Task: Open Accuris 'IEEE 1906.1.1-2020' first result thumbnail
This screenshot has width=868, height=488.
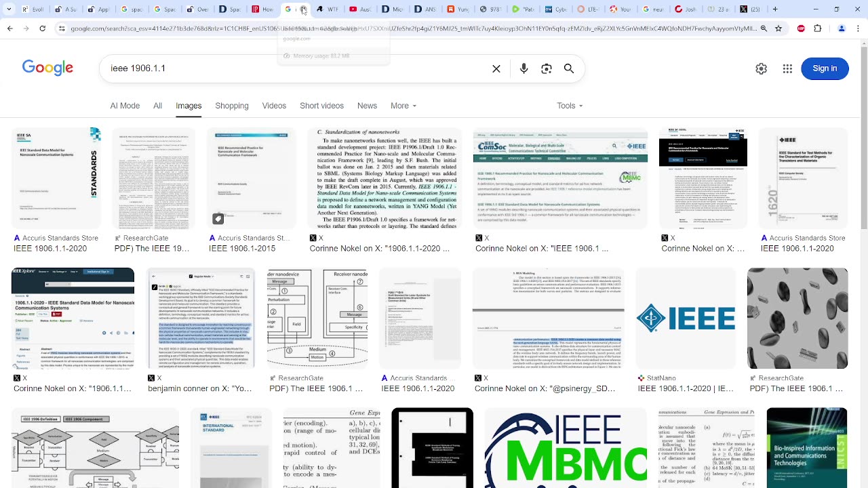Action: pyautogui.click(x=56, y=178)
